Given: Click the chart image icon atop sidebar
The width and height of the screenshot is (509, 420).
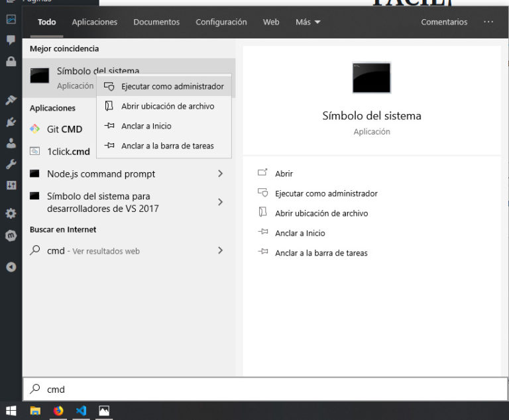Looking at the screenshot, I should 11,19.
